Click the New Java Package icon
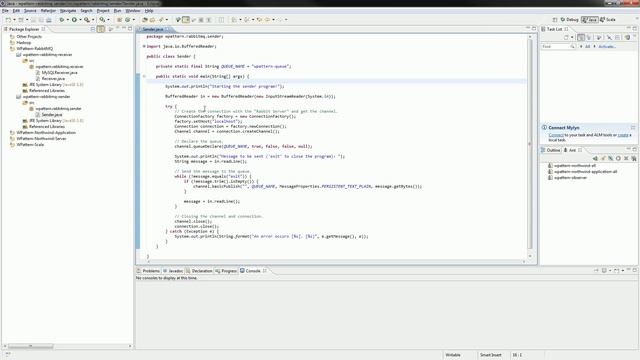Image resolution: width=640 pixels, height=360 pixels. [x=119, y=20]
